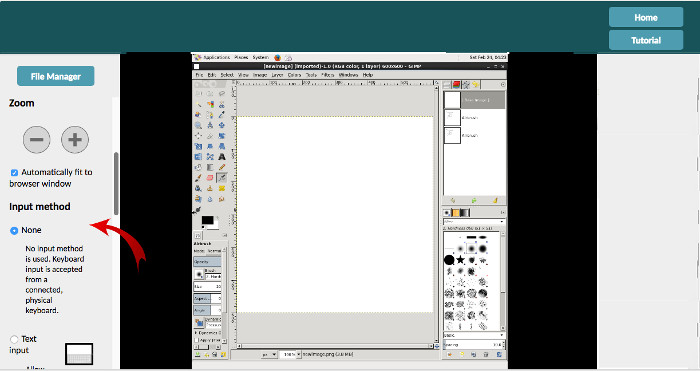700x371 pixels.
Task: Toggle Automatically fit to browser window
Action: (14, 172)
